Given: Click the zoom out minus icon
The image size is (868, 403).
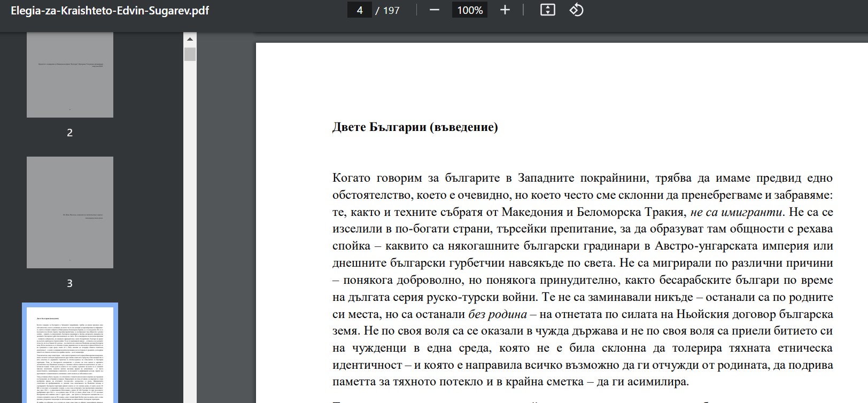Looking at the screenshot, I should point(434,10).
